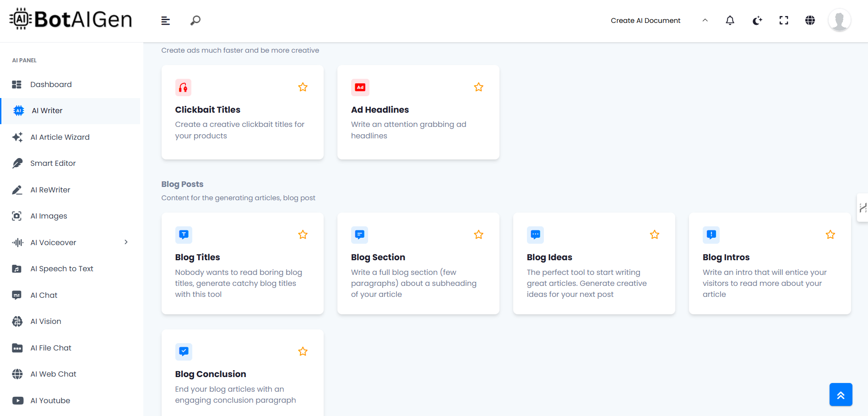Viewport: 868px width, 416px height.
Task: Open the Blog Section template
Action: 378,257
